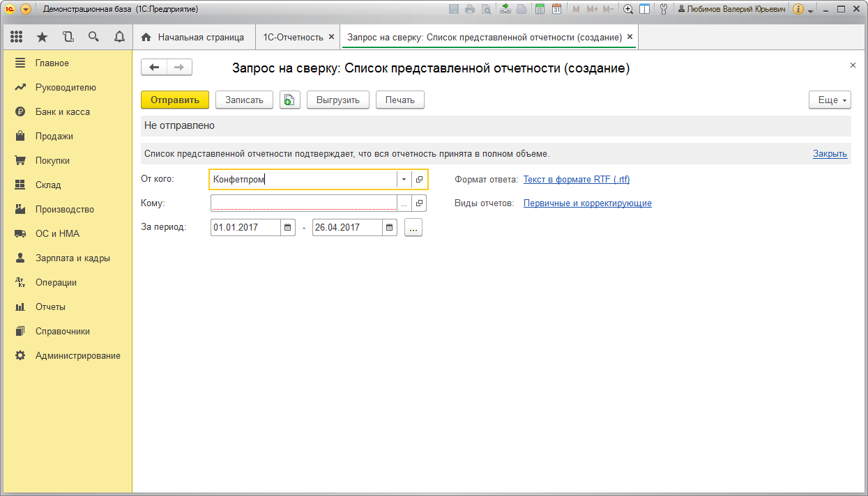Viewport: 868px width, 496px height.
Task: Close the form with the x button
Action: point(853,65)
